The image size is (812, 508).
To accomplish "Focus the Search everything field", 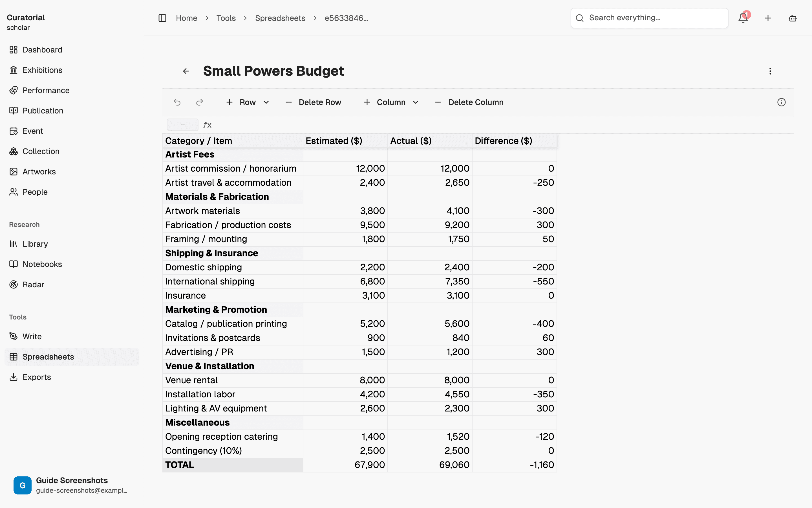I will click(x=649, y=18).
